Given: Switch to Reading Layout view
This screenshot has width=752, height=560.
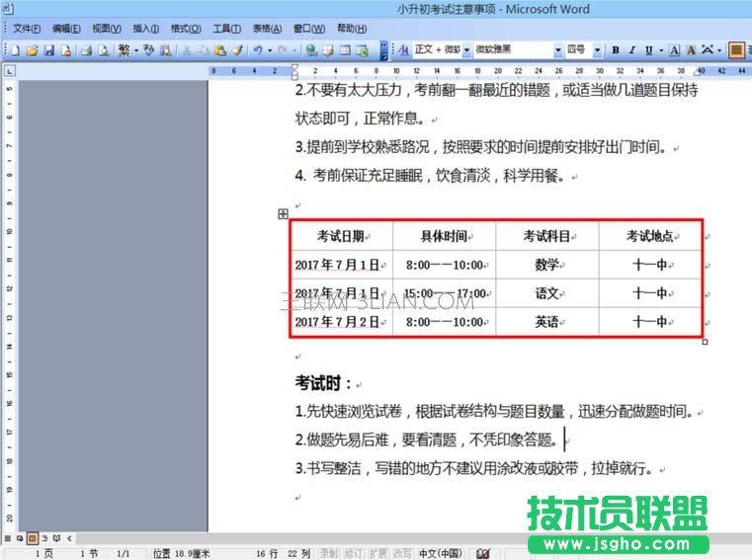Looking at the screenshot, I should pyautogui.click(x=56, y=538).
